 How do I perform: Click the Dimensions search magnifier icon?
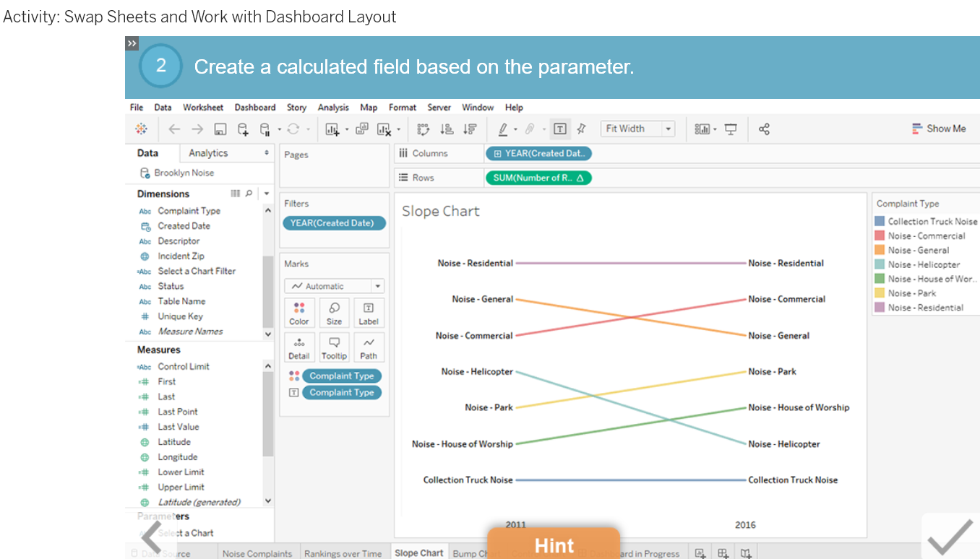(249, 194)
